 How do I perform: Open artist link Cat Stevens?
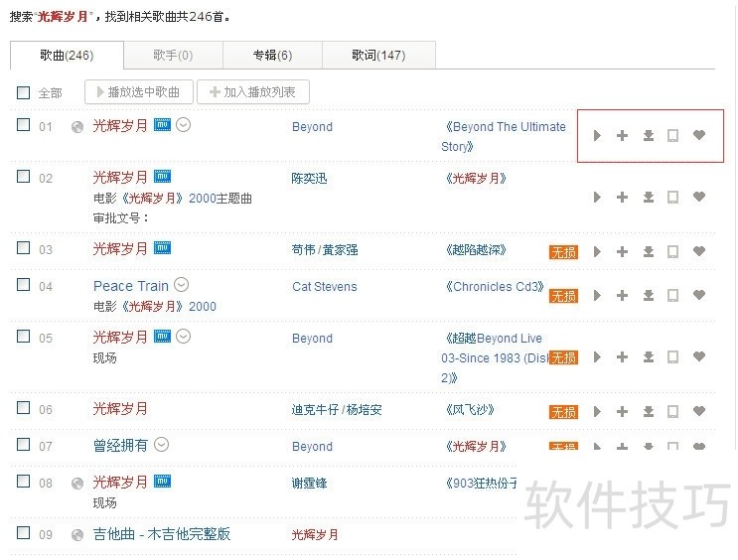tap(325, 287)
